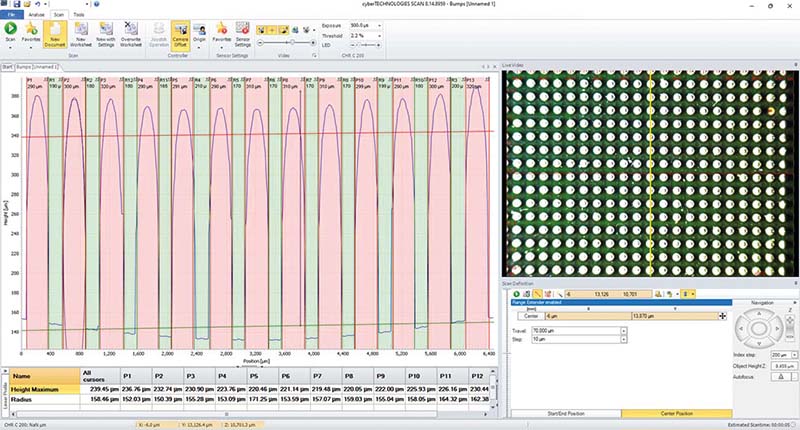The width and height of the screenshot is (800, 430).
Task: Move stage down with Navigation pad arrow
Action: click(x=759, y=344)
